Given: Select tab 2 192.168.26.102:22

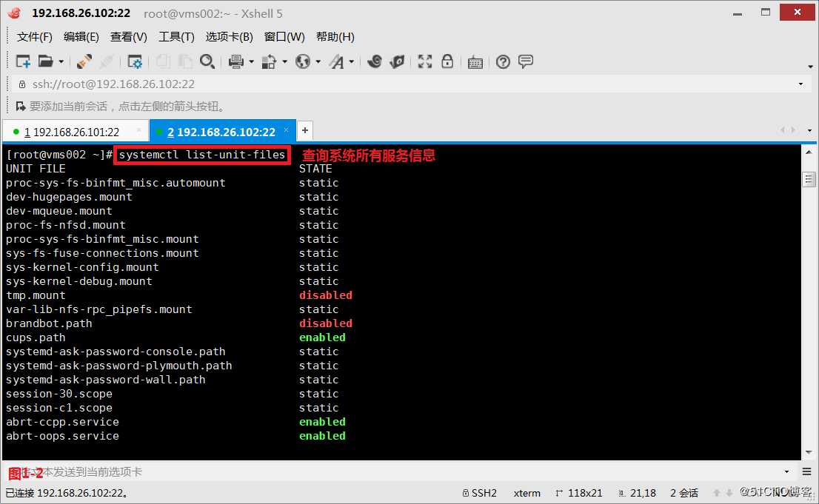Looking at the screenshot, I should 221,132.
